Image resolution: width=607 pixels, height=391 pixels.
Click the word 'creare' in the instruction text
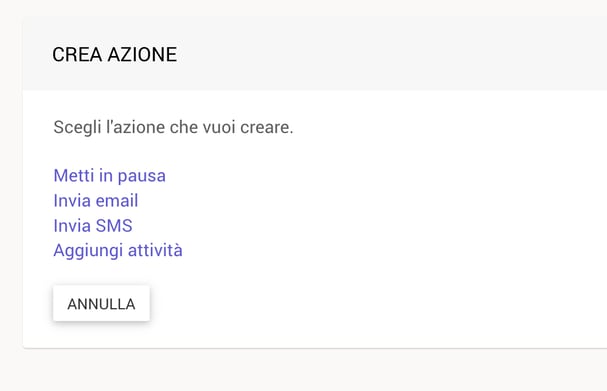(265, 127)
